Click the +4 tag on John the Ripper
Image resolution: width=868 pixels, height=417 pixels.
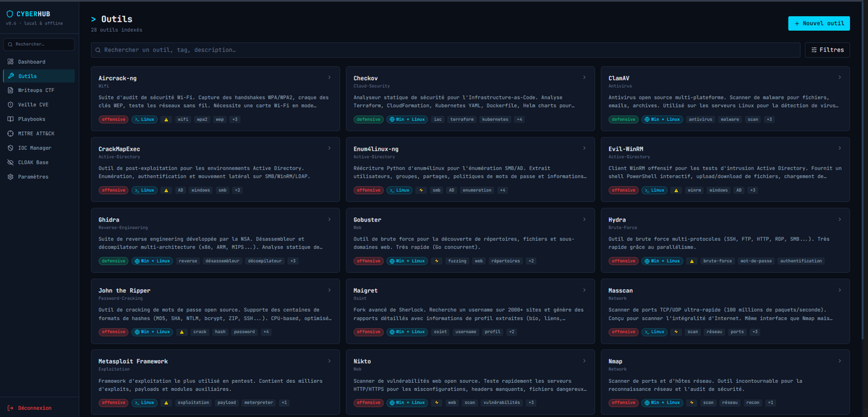pos(266,332)
